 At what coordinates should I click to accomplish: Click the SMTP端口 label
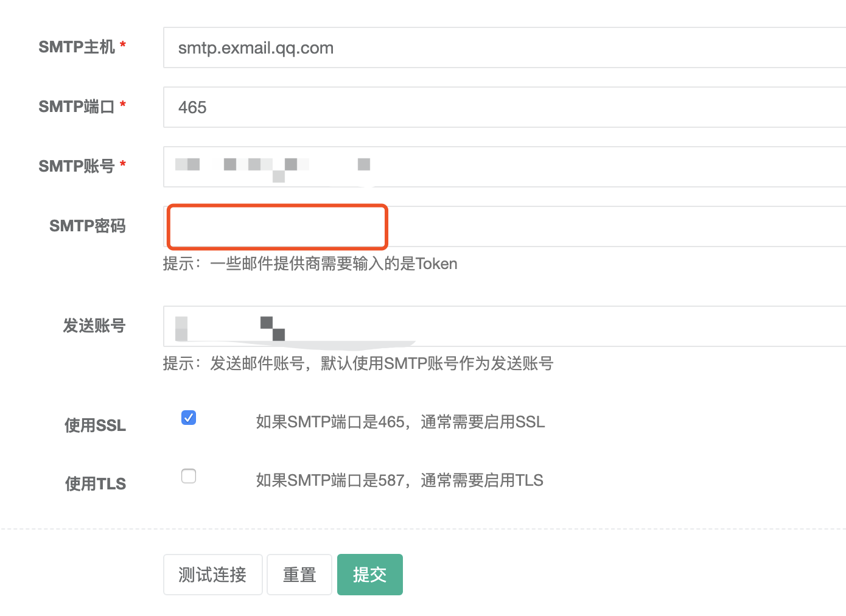coord(77,107)
